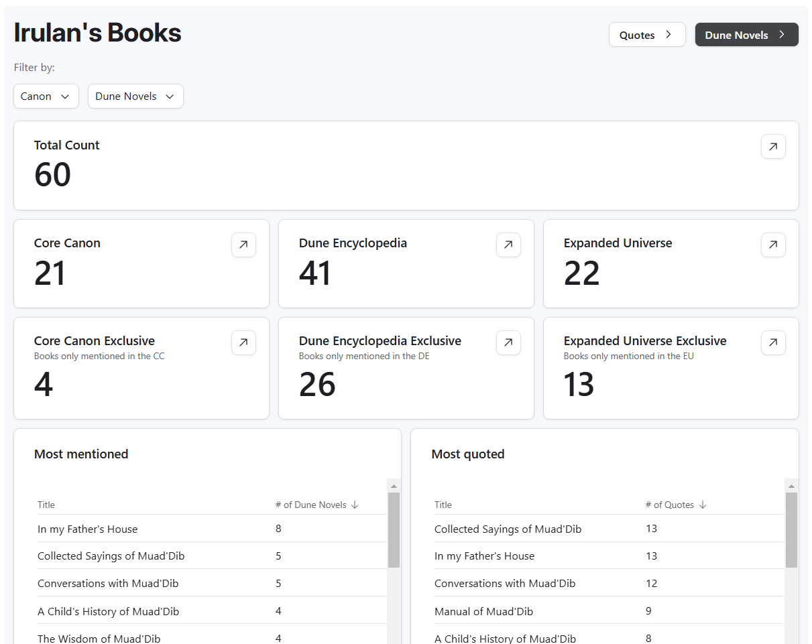The height and width of the screenshot is (644, 812).
Task: Open Total Count card arrow icon
Action: click(x=773, y=147)
